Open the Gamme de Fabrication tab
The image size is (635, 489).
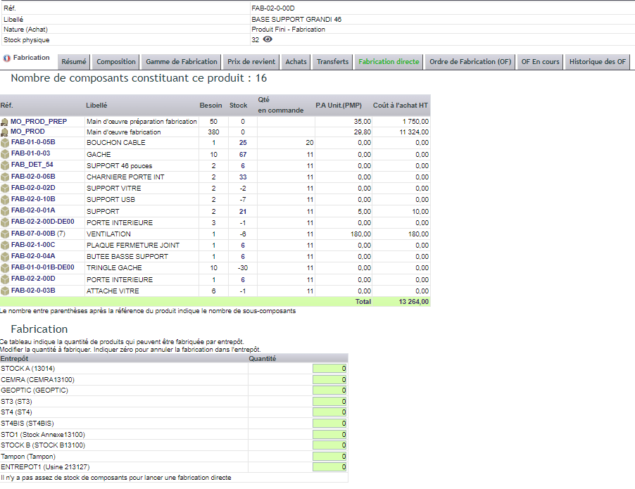point(181,62)
